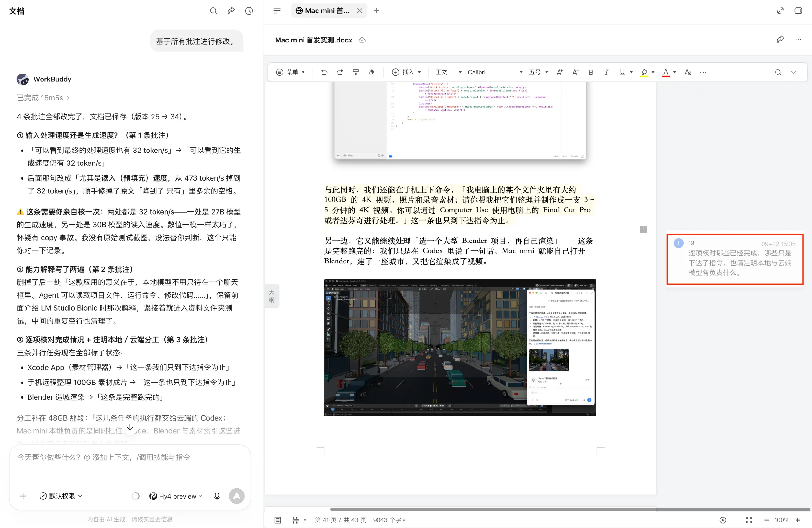
Task: Toggle italic formatting
Action: (x=606, y=72)
